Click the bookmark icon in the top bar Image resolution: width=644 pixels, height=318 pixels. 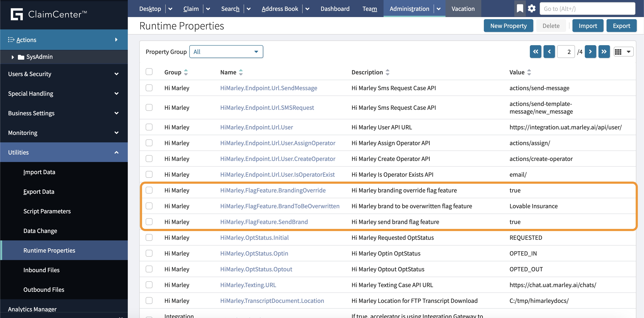(520, 8)
